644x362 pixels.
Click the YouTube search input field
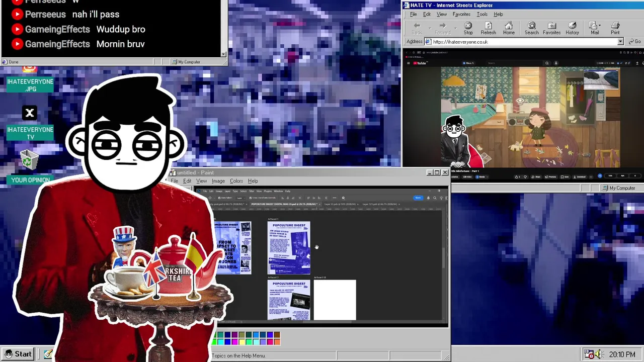coord(515,63)
